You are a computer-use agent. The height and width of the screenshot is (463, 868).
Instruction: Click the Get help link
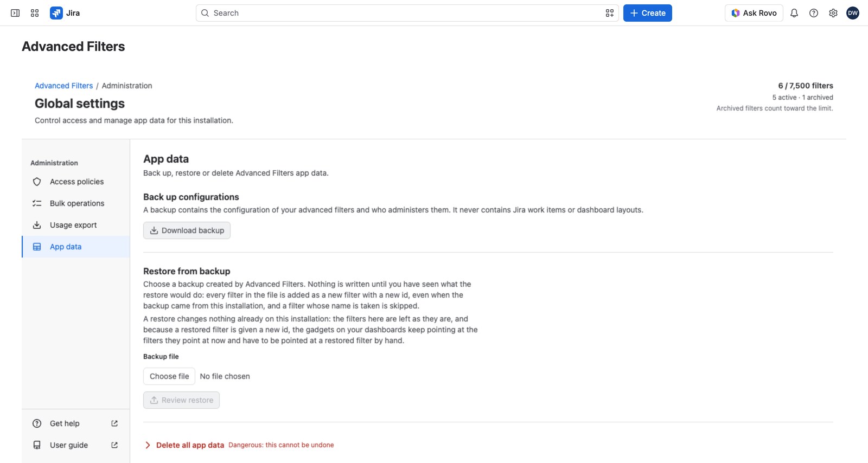coord(76,423)
